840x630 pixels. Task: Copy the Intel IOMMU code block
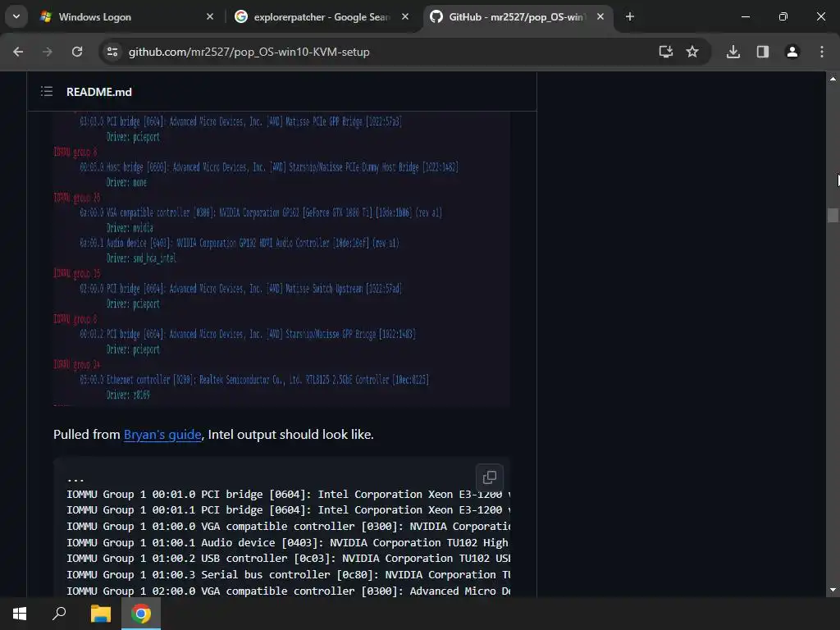pos(490,477)
